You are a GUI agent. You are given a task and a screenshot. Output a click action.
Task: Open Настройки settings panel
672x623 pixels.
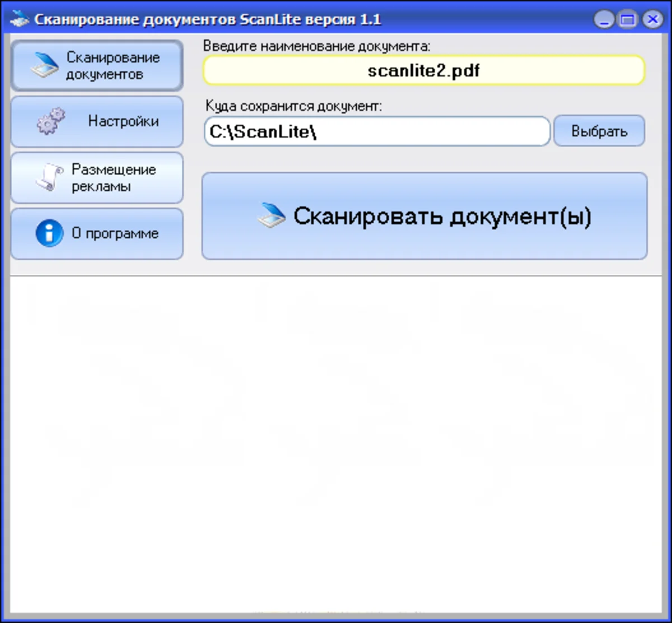[97, 121]
